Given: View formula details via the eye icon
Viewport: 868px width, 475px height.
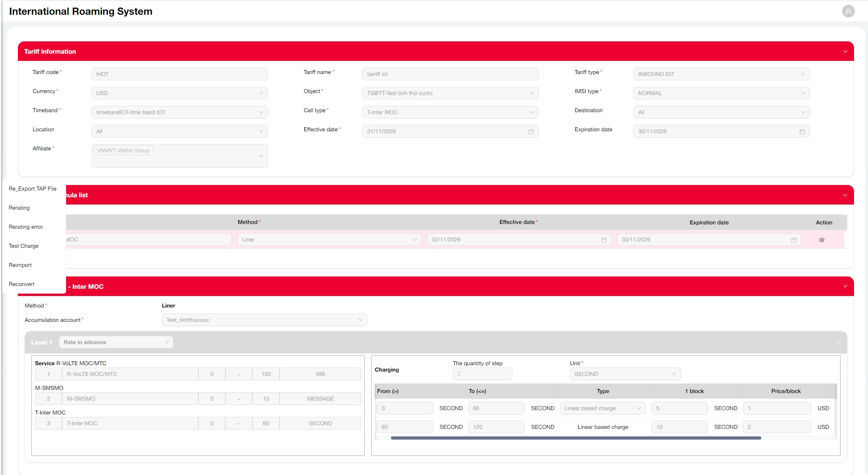Looking at the screenshot, I should pyautogui.click(x=821, y=240).
